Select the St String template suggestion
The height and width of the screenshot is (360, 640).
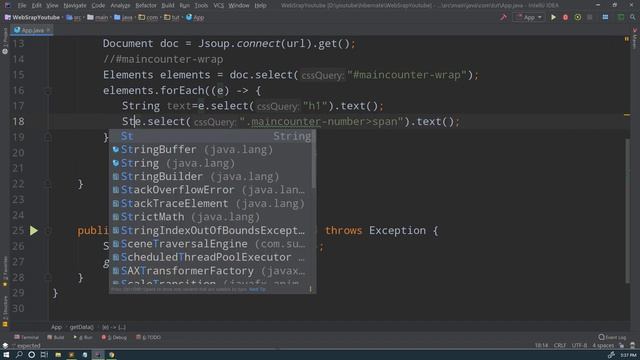[x=212, y=136]
